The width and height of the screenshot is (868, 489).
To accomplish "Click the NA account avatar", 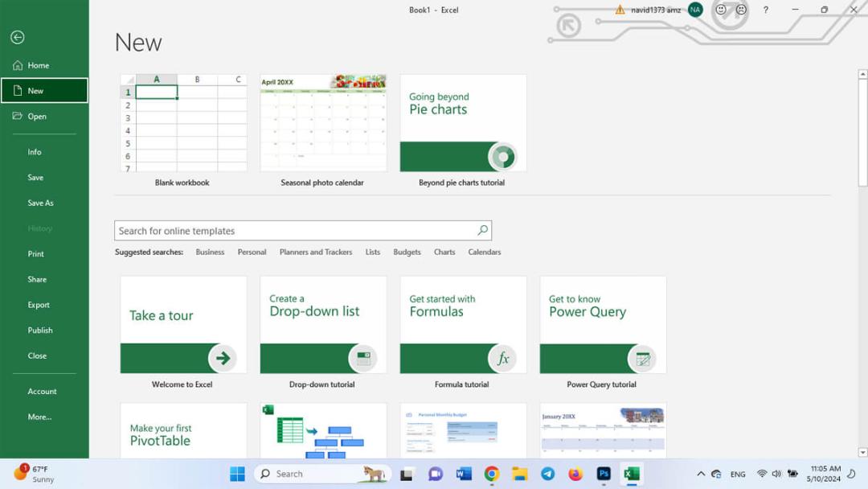I will (695, 10).
